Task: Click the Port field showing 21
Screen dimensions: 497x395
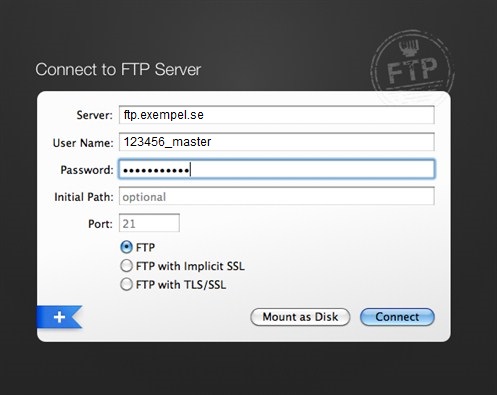Action: (149, 223)
